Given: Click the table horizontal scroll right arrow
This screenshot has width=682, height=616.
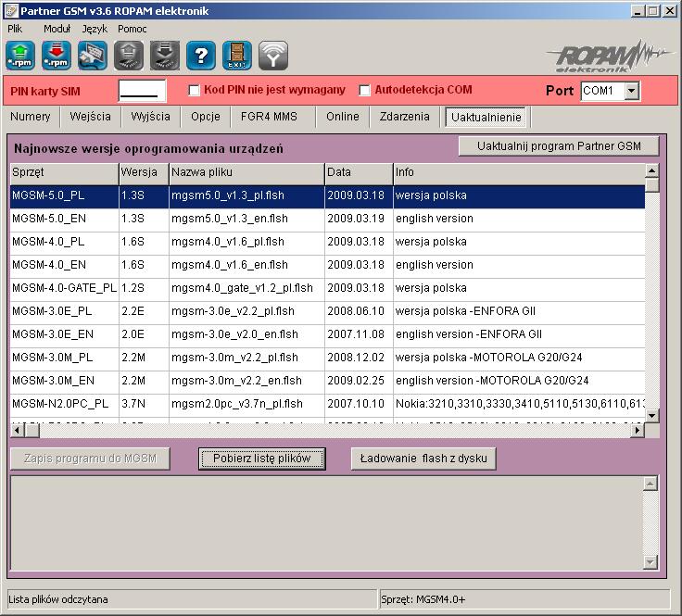Looking at the screenshot, I should click(638, 431).
